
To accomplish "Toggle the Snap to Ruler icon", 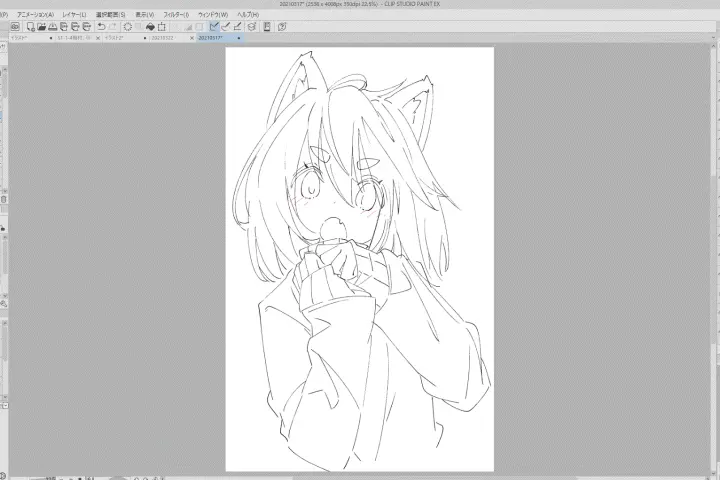I will coord(215,27).
